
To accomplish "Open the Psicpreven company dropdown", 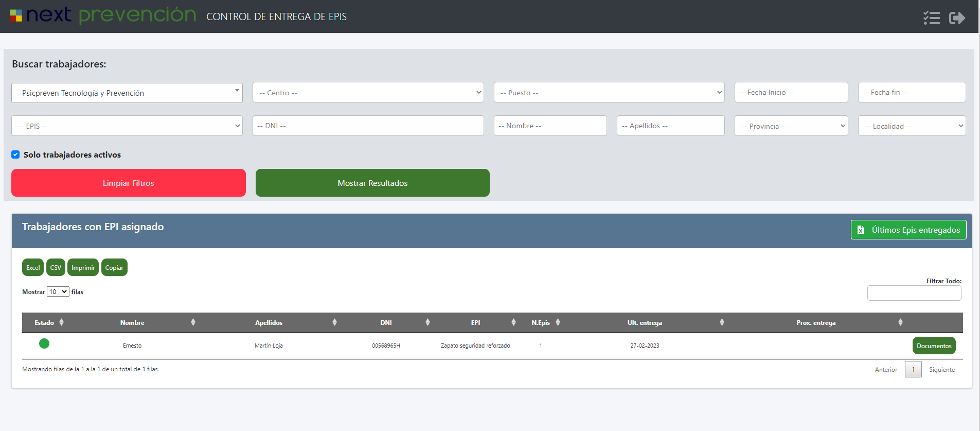I will pyautogui.click(x=127, y=93).
